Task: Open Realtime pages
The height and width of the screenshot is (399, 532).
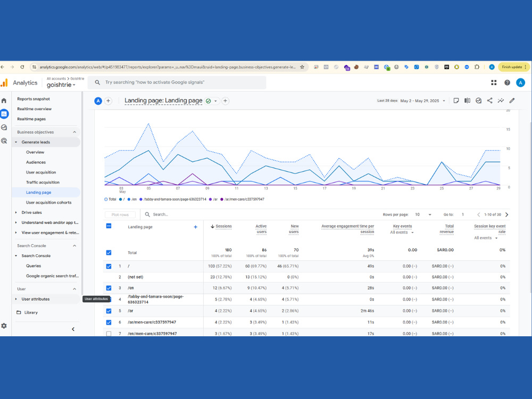Action: [x=31, y=119]
